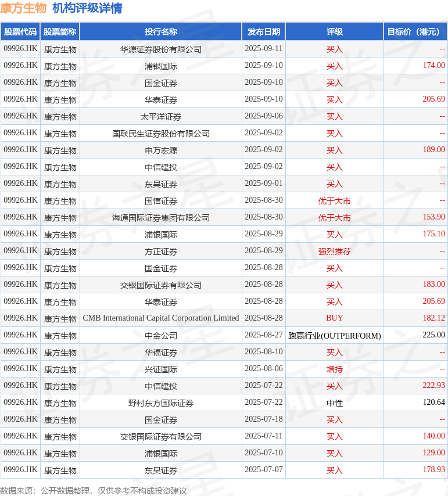Select date 2025-07-07
Screen dimensions: 448x496
click(x=264, y=469)
